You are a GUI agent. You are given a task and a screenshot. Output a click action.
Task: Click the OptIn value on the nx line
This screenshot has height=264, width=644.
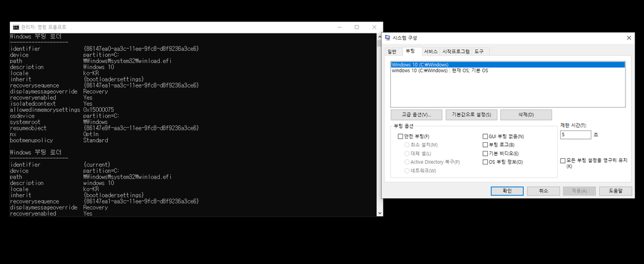(x=91, y=134)
